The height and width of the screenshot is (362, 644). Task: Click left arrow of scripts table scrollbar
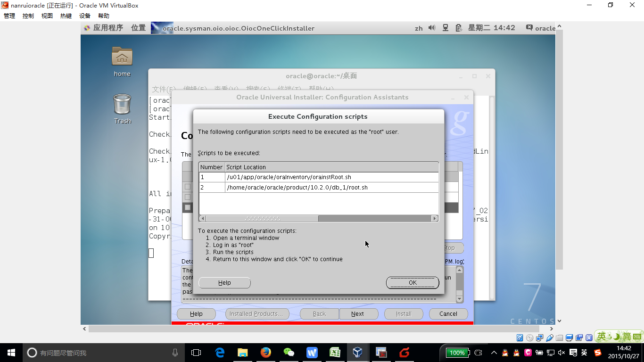click(203, 219)
